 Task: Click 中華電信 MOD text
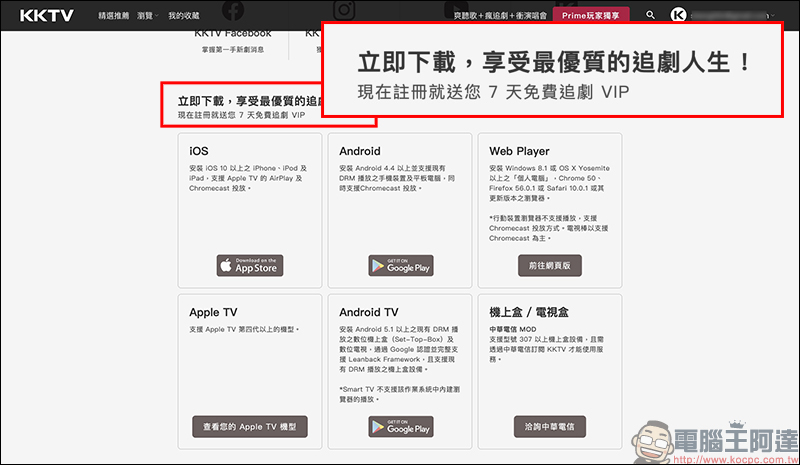[512, 329]
